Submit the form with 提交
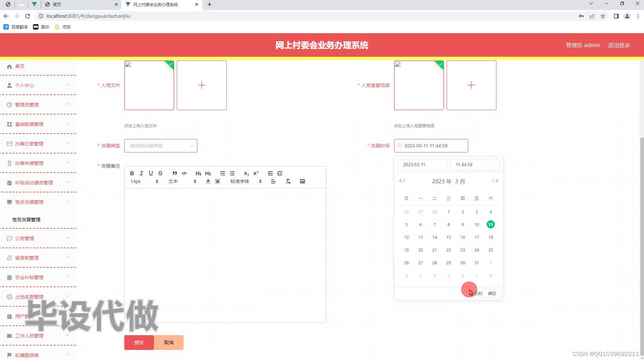The width and height of the screenshot is (644, 360). point(139,343)
